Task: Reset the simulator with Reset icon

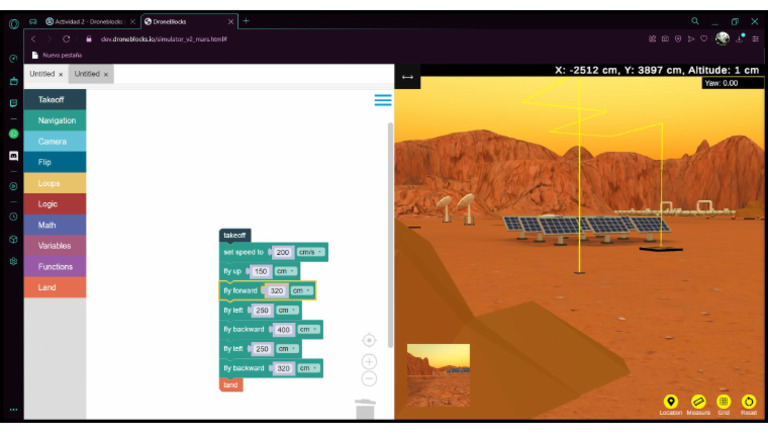Action: [748, 402]
